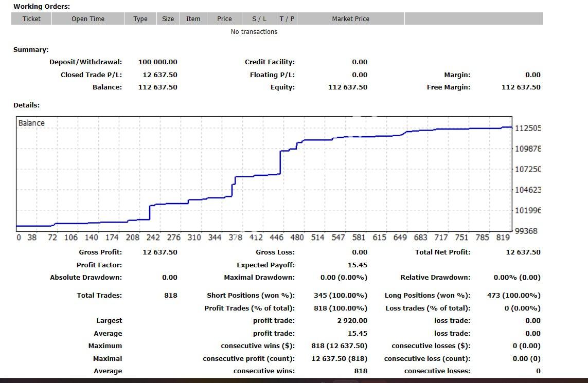
Task: Click the Ticket column header
Action: [31, 19]
